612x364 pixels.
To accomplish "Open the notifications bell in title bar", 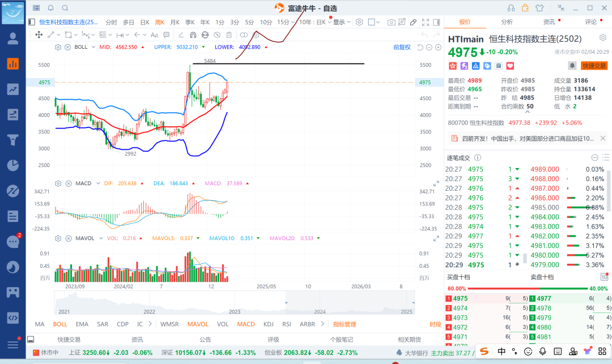I will pyautogui.click(x=51, y=8).
